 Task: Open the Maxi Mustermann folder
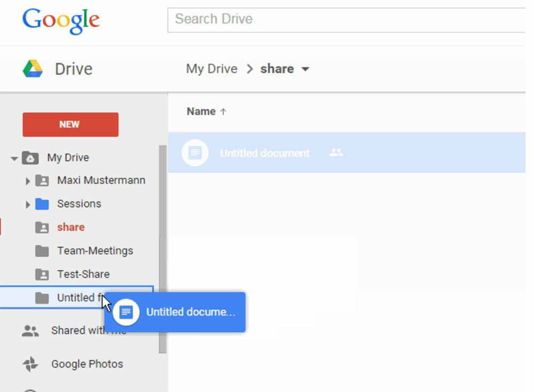101,180
